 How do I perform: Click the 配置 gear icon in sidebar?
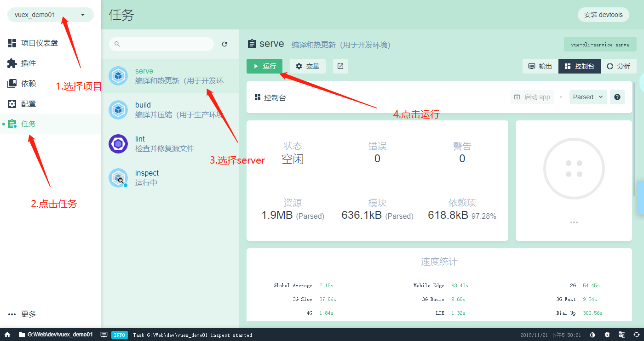(x=12, y=104)
